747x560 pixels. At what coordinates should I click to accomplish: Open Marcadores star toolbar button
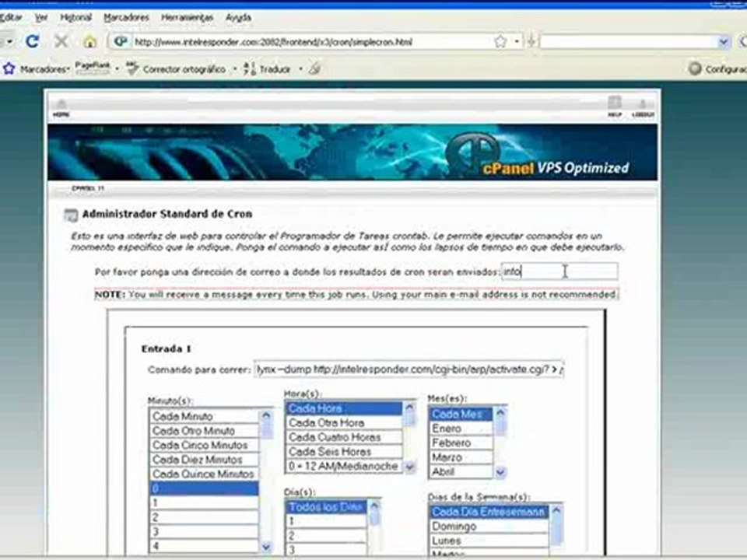click(x=9, y=69)
